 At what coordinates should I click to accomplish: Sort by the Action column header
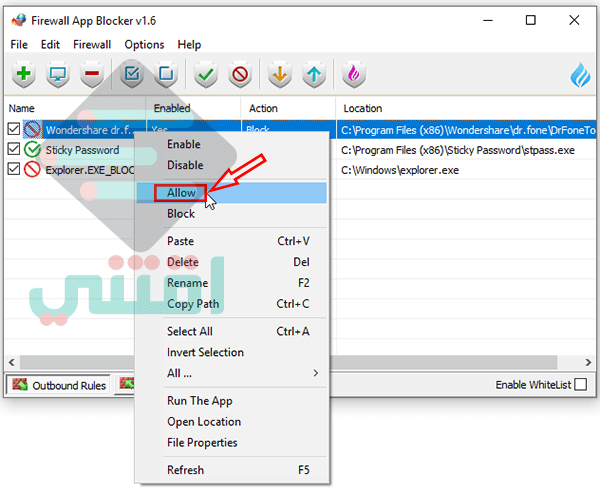point(288,108)
